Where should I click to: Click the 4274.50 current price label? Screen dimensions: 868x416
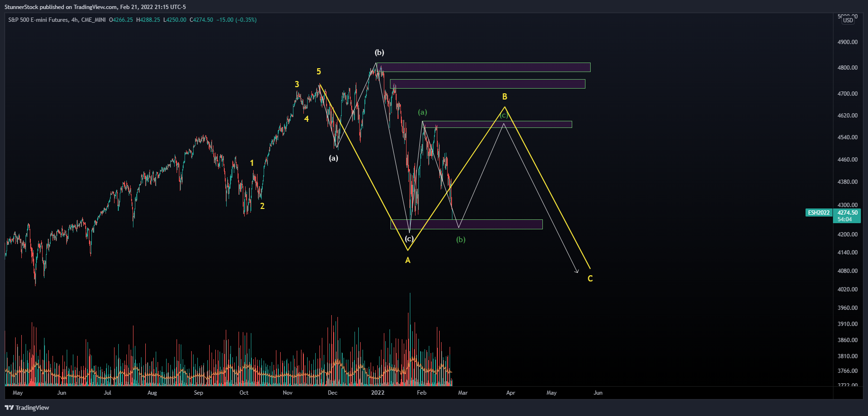848,213
